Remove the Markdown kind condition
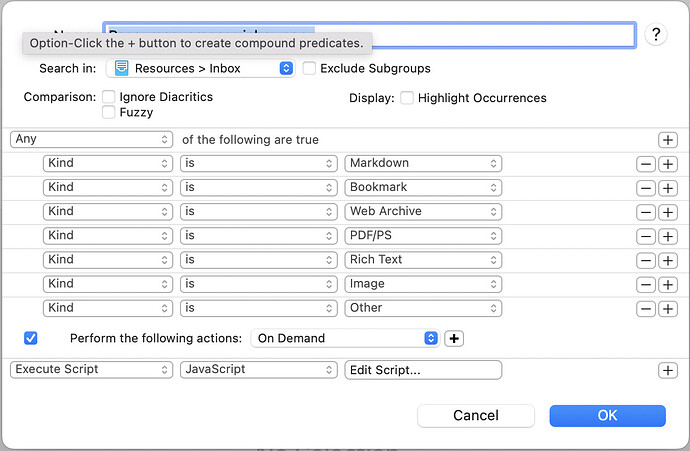The image size is (690, 451). click(x=646, y=164)
